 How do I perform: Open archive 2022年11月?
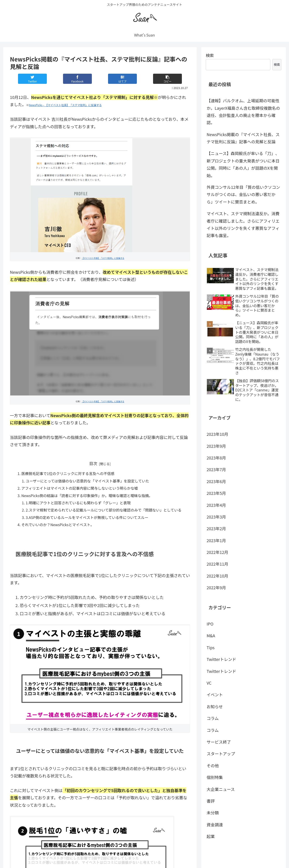click(x=217, y=564)
